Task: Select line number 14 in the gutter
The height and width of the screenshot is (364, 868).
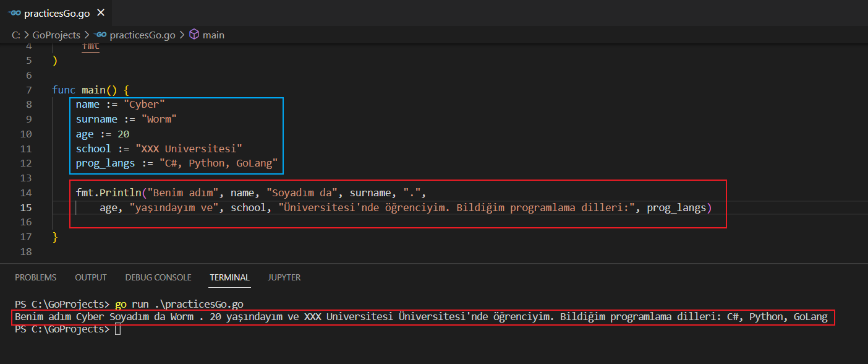Action: click(26, 193)
